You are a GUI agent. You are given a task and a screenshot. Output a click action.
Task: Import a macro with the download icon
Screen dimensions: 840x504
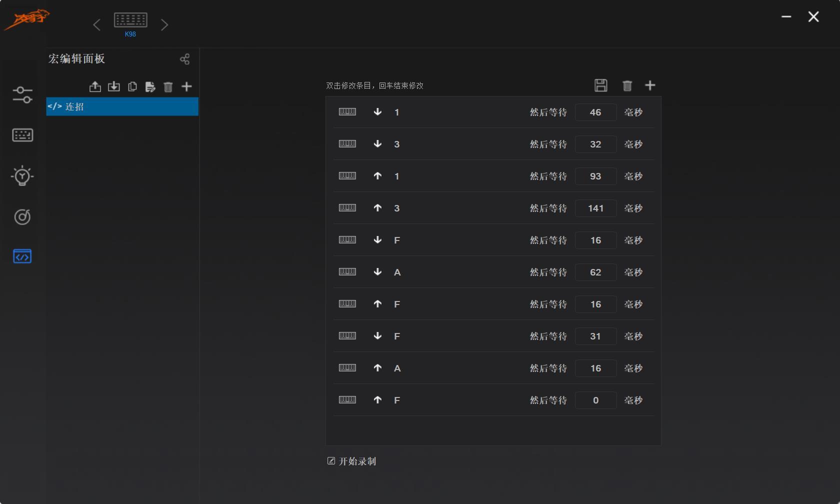pyautogui.click(x=113, y=86)
